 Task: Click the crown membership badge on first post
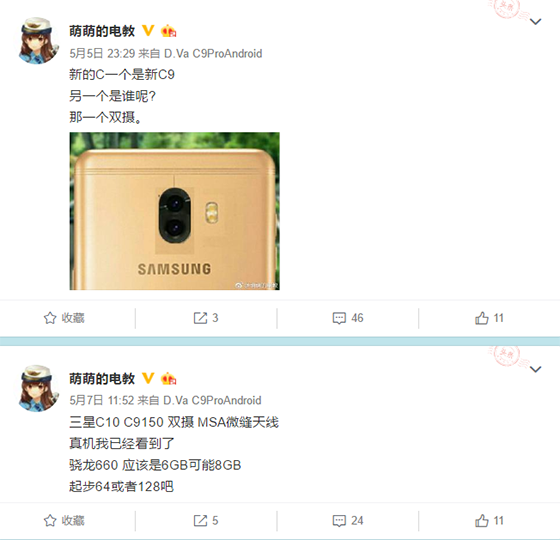coord(169,31)
